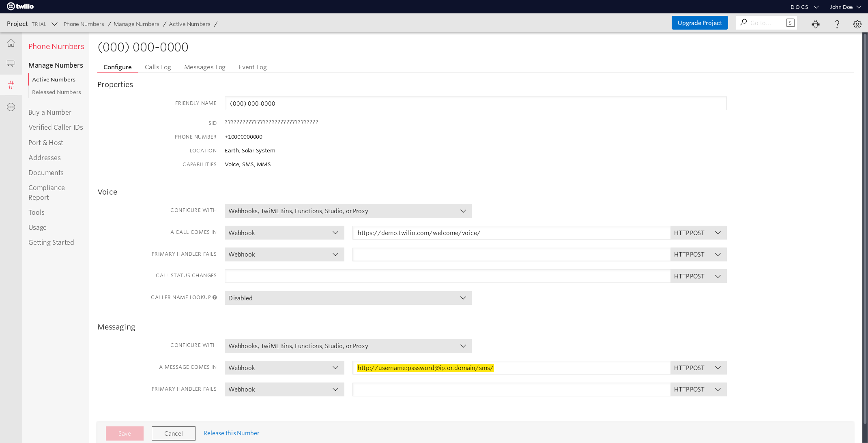Toggle the HTTP POST method for A Call Comes In
The image size is (868, 443).
pyautogui.click(x=698, y=232)
